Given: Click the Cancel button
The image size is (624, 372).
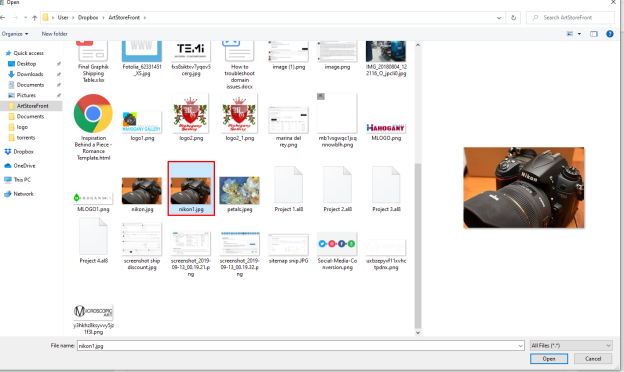Looking at the screenshot, I should (593, 359).
